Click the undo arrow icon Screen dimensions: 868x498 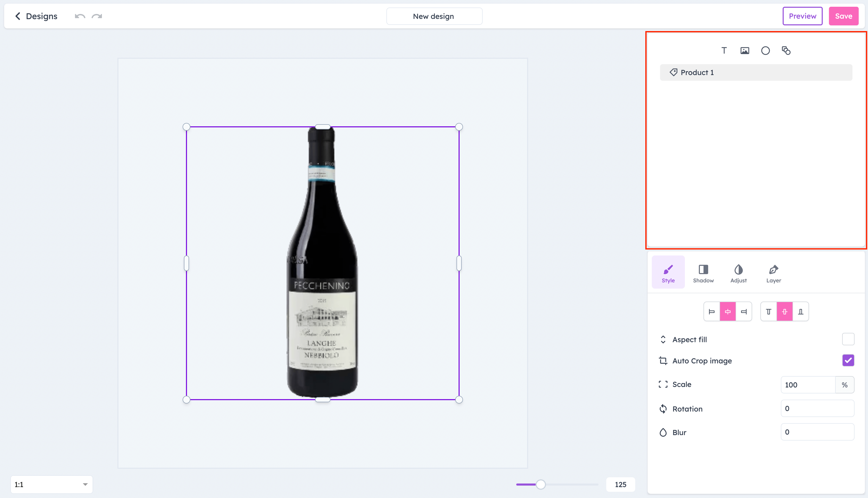pyautogui.click(x=80, y=16)
